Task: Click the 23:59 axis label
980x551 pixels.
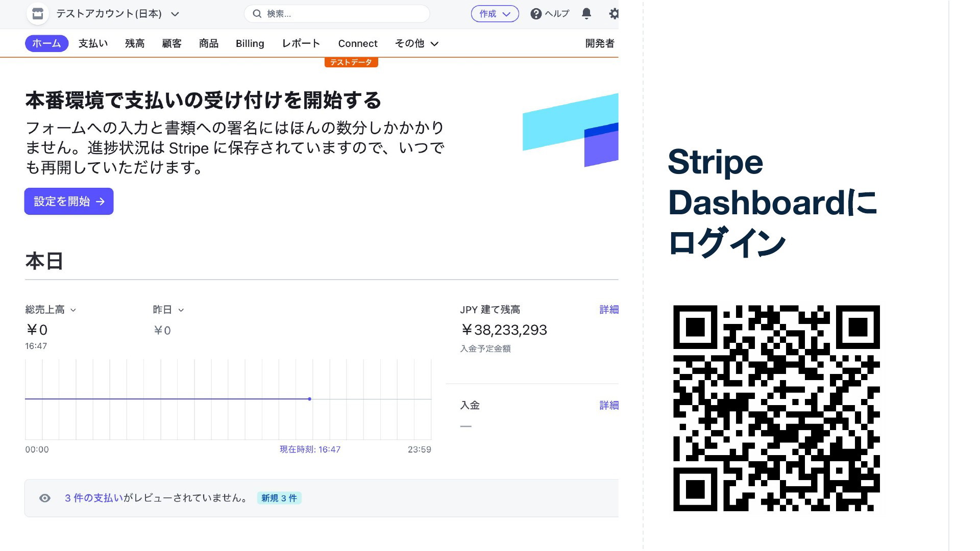Action: tap(420, 449)
